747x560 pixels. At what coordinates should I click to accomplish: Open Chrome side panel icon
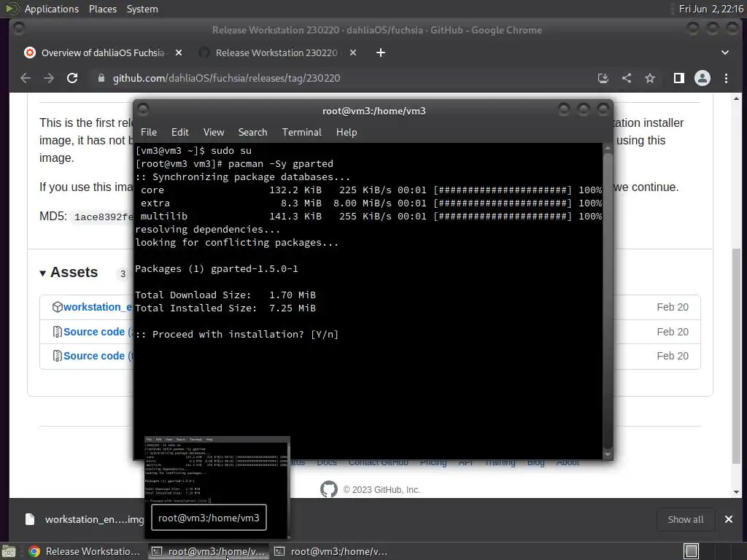click(679, 78)
